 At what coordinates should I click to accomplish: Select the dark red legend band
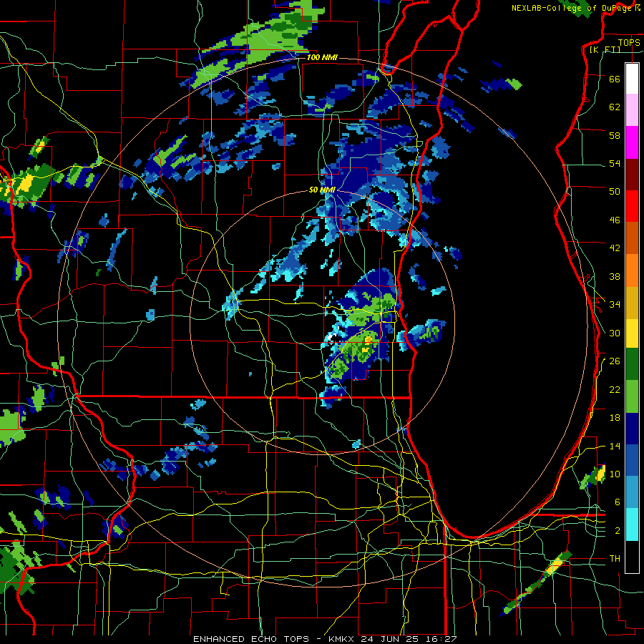pos(632,174)
